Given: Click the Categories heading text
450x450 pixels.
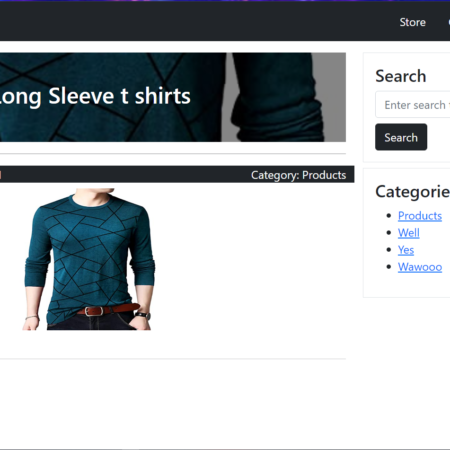Looking at the screenshot, I should coord(413,192).
